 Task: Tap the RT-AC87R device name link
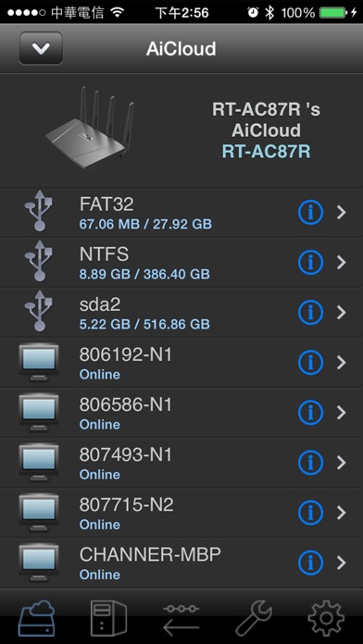click(x=266, y=152)
